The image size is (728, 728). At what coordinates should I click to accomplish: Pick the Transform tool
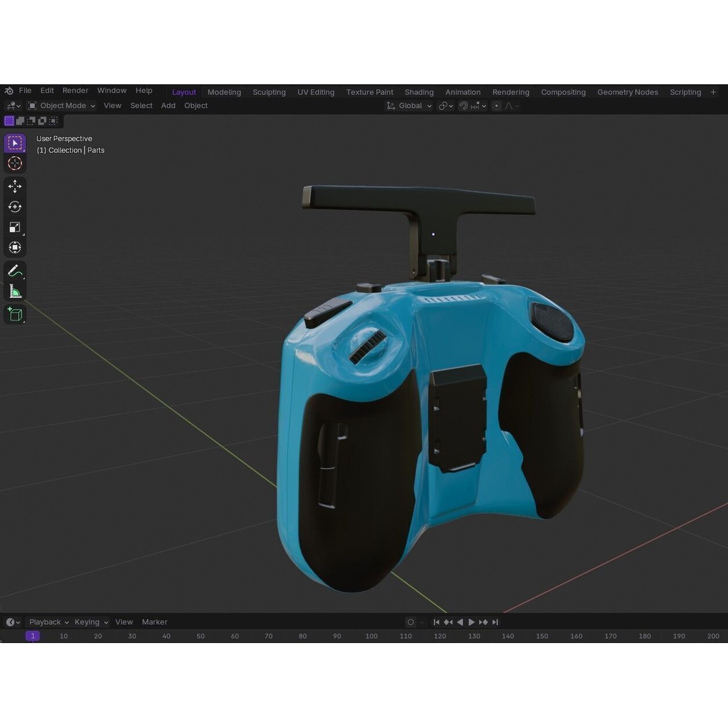tap(15, 247)
